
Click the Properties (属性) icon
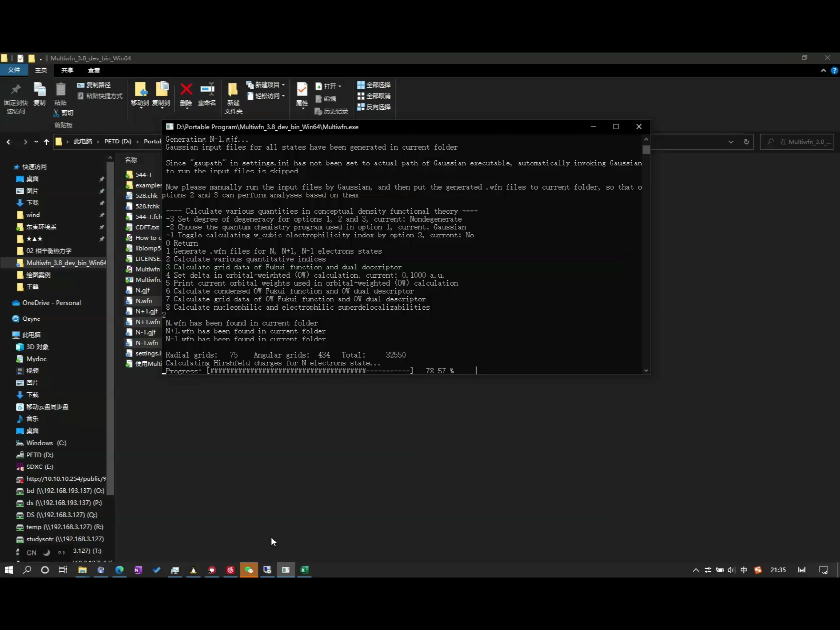click(x=302, y=89)
